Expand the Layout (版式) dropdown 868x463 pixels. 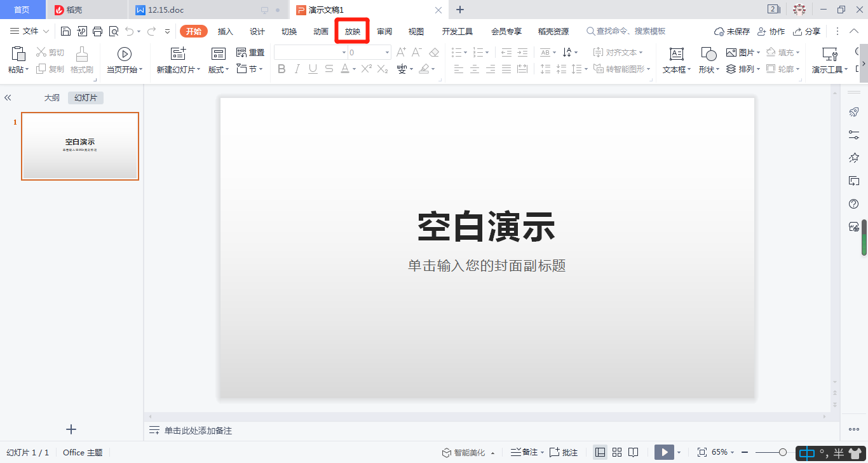(x=219, y=69)
